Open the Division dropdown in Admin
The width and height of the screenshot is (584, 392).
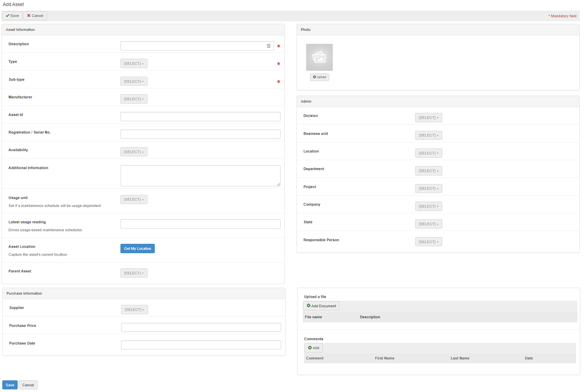428,118
